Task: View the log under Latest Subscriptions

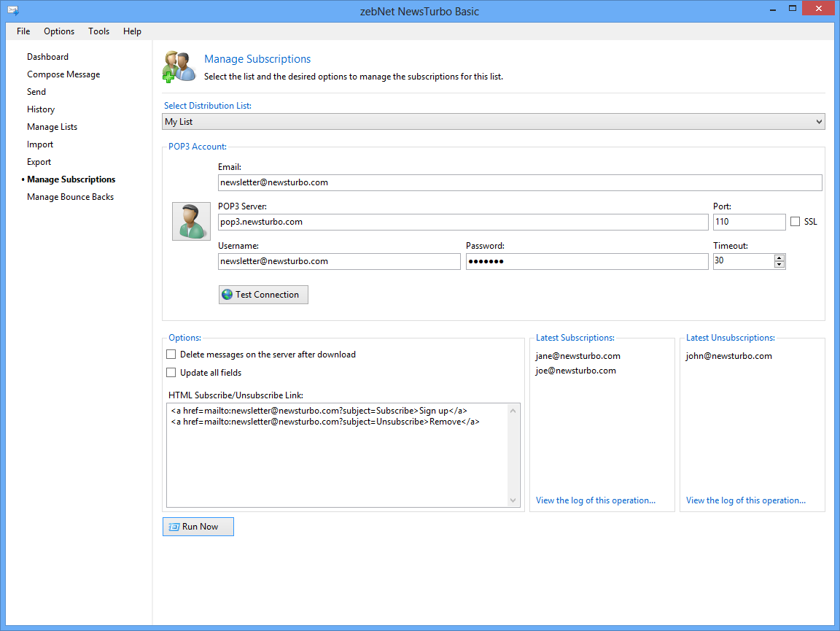Action: (x=595, y=500)
